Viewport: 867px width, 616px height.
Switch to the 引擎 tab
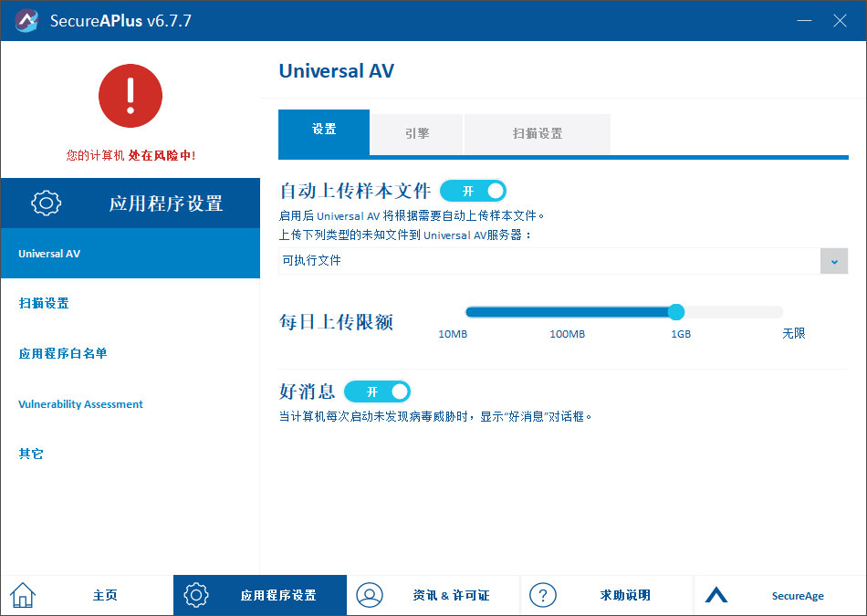(x=416, y=134)
